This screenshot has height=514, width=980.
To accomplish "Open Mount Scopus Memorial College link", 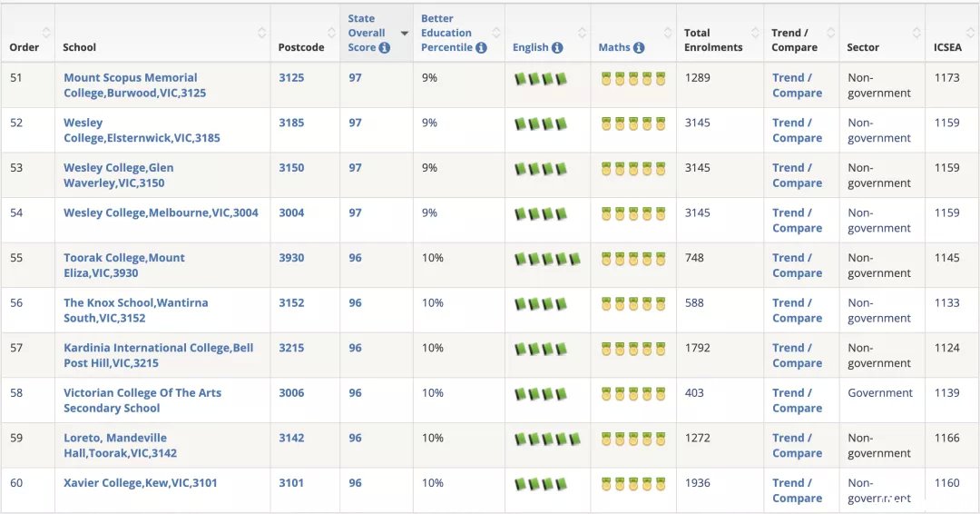I will (135, 85).
